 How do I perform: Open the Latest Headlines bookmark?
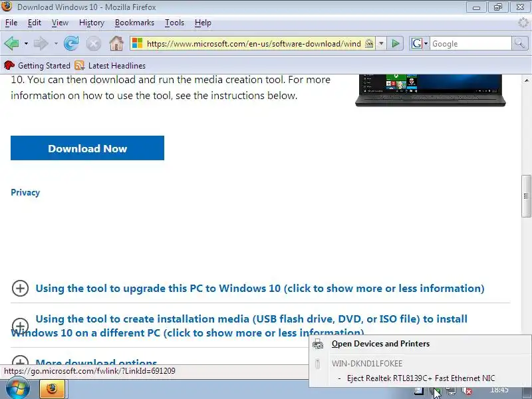pyautogui.click(x=110, y=65)
